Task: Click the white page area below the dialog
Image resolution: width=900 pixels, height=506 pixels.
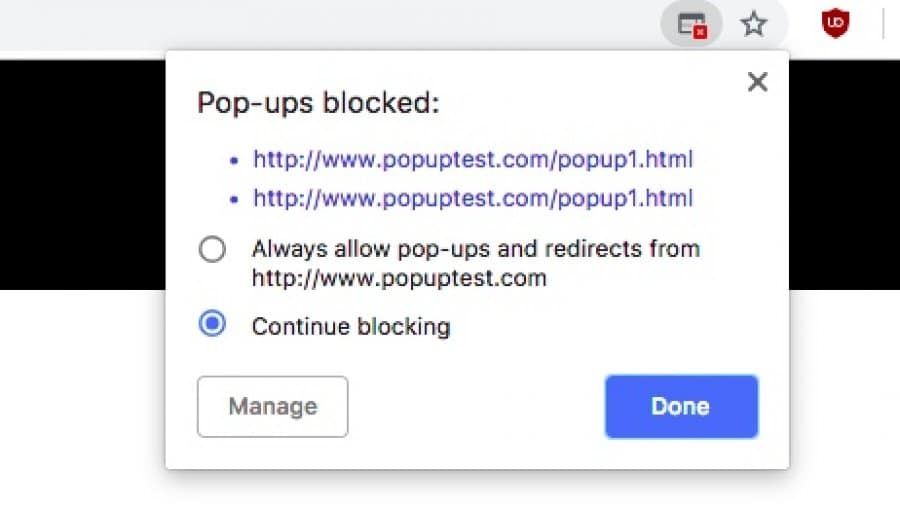Action: [450, 488]
